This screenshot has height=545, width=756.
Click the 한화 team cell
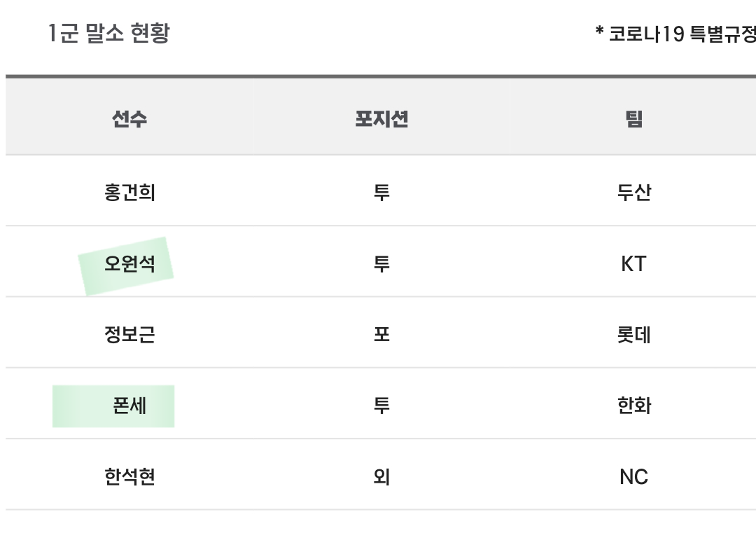pyautogui.click(x=634, y=406)
